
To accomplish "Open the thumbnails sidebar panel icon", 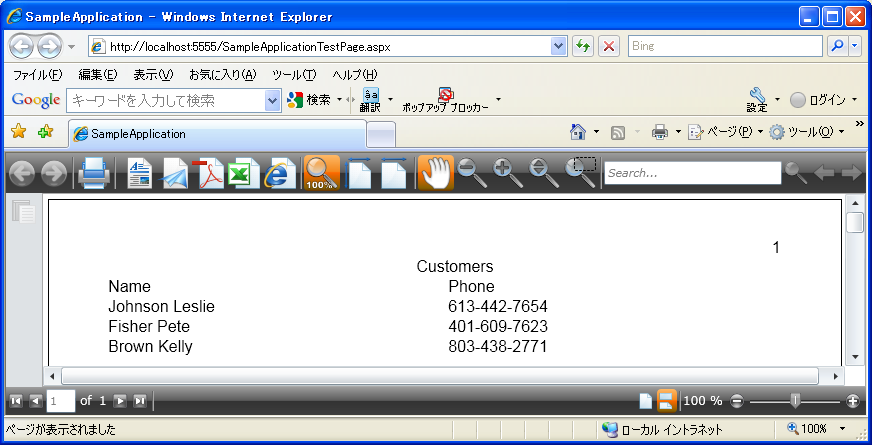I will [x=24, y=211].
